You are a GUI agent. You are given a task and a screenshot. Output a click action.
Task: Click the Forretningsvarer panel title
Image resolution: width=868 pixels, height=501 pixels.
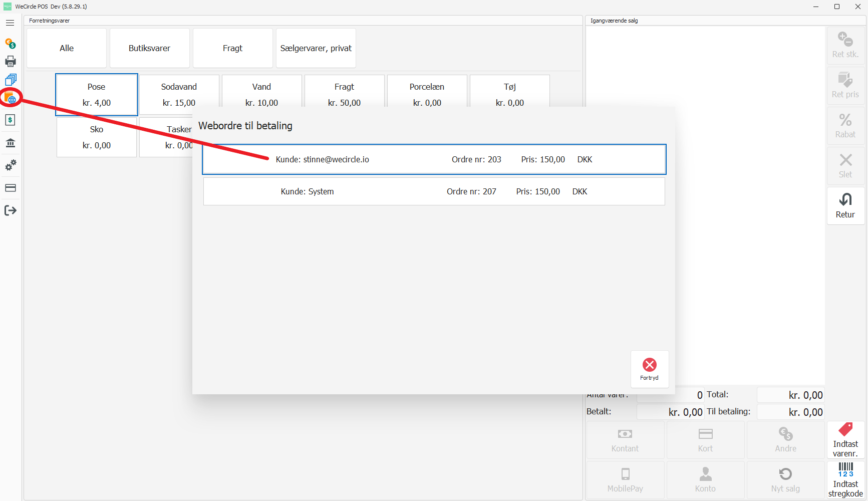pos(49,21)
